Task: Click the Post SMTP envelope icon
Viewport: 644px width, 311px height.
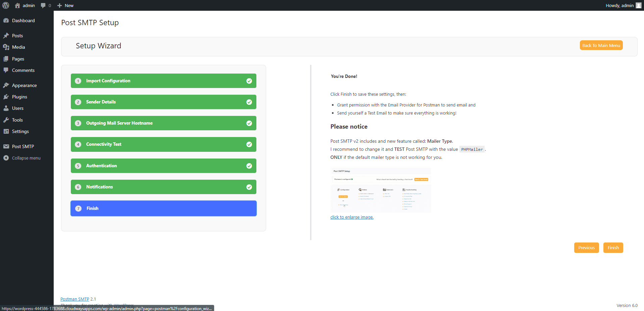Action: point(7,146)
